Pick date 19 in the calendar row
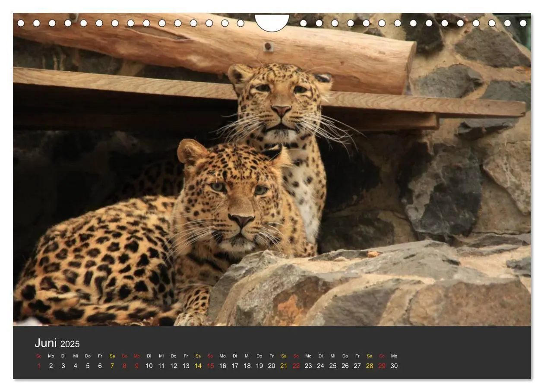Viewport: 544px width, 392px height. click(259, 366)
